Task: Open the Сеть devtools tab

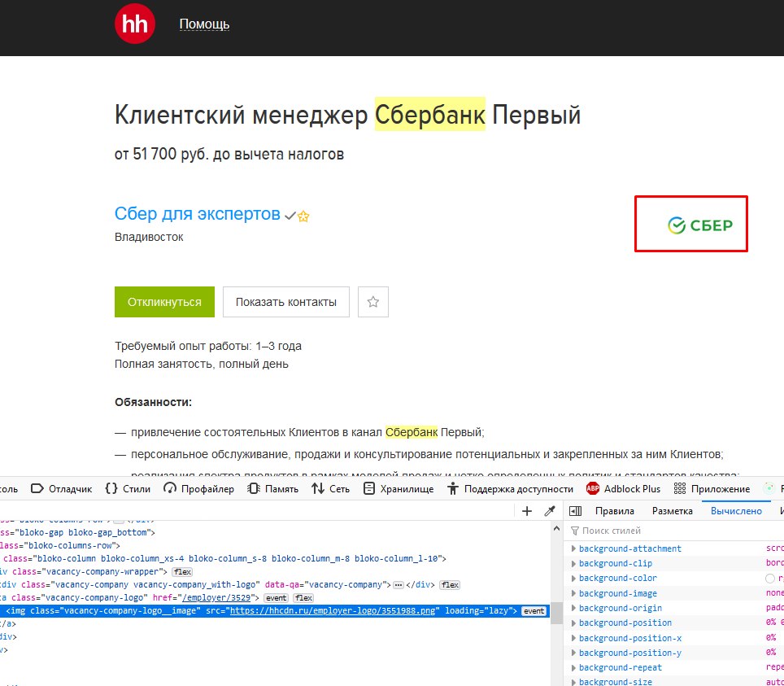Action: pos(330,489)
